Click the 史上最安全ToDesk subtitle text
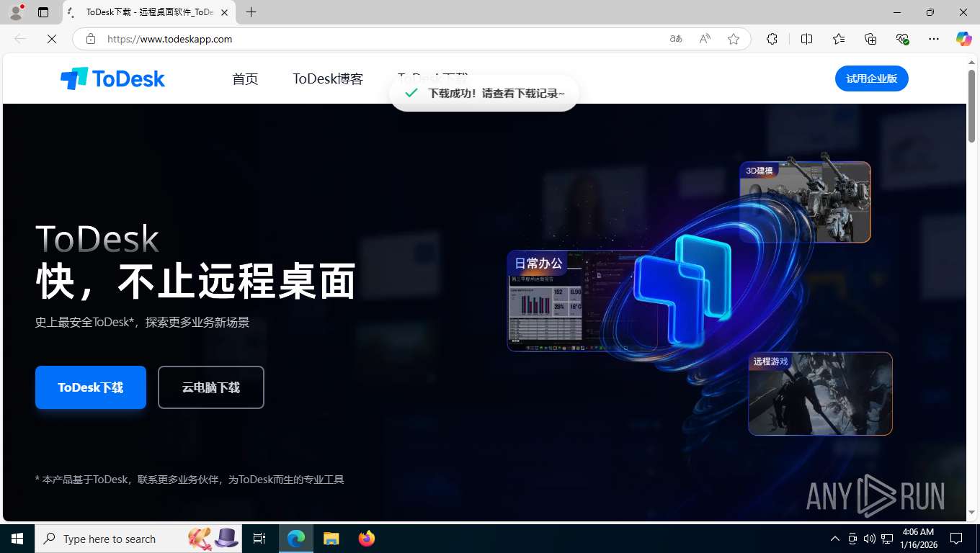Viewport: 980px width, 553px height. pos(142,323)
